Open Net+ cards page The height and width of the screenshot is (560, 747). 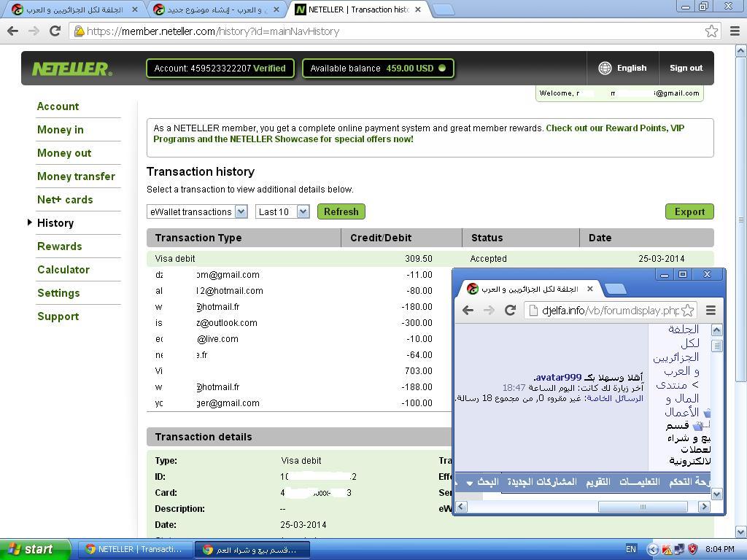click(65, 200)
